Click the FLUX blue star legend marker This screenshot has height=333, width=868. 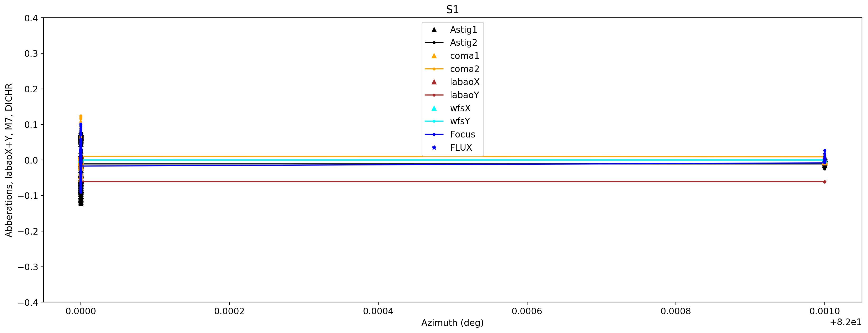(x=434, y=148)
